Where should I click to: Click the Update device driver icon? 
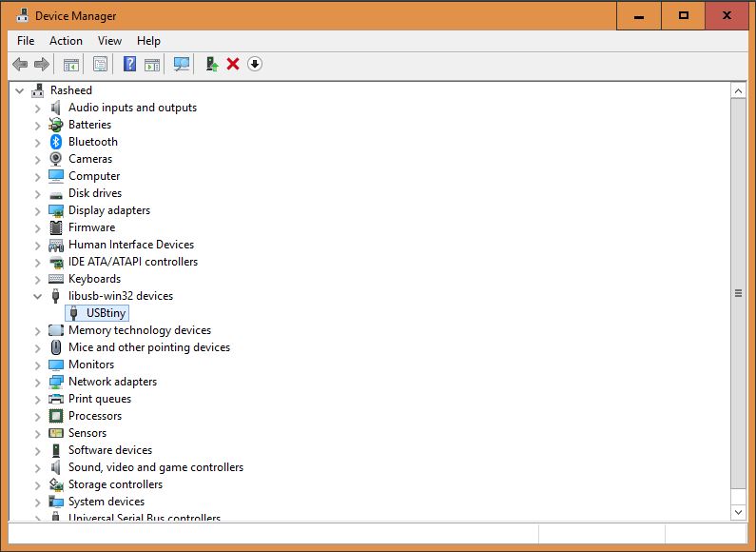pyautogui.click(x=212, y=64)
